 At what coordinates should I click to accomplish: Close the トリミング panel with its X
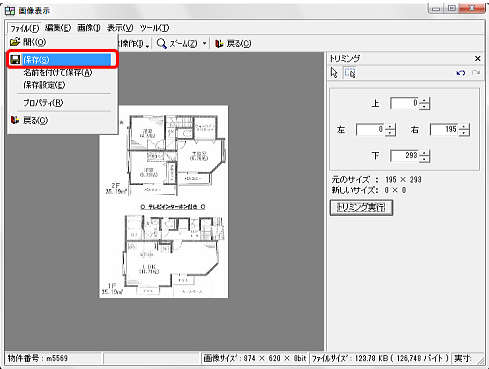click(477, 59)
